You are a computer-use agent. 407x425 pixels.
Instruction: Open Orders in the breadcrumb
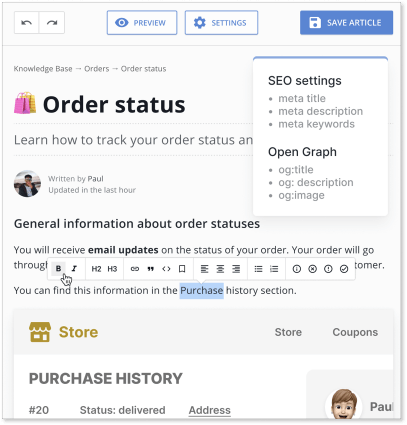click(97, 69)
